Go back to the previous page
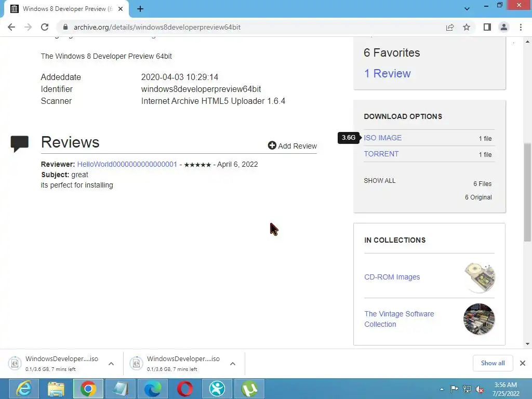This screenshot has width=532, height=399. [11, 27]
